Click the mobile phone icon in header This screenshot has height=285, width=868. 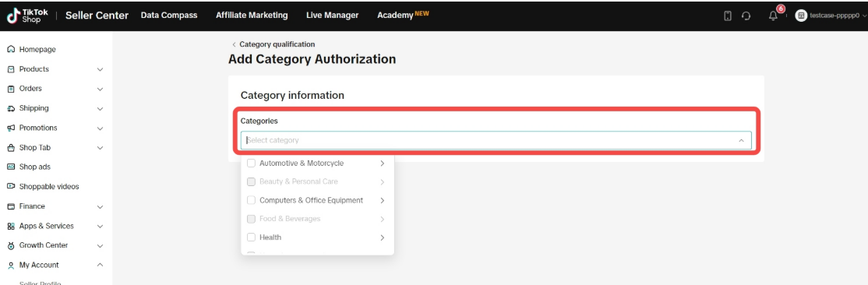pyautogui.click(x=728, y=16)
